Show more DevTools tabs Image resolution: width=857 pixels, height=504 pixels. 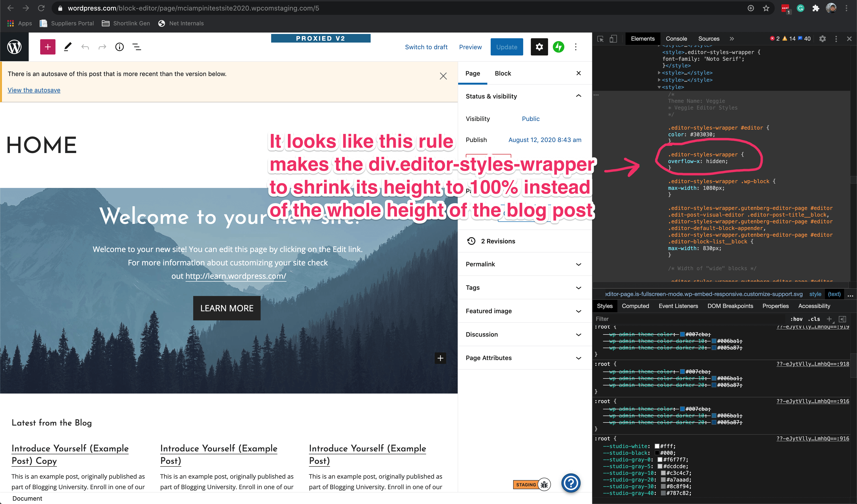[x=732, y=39]
